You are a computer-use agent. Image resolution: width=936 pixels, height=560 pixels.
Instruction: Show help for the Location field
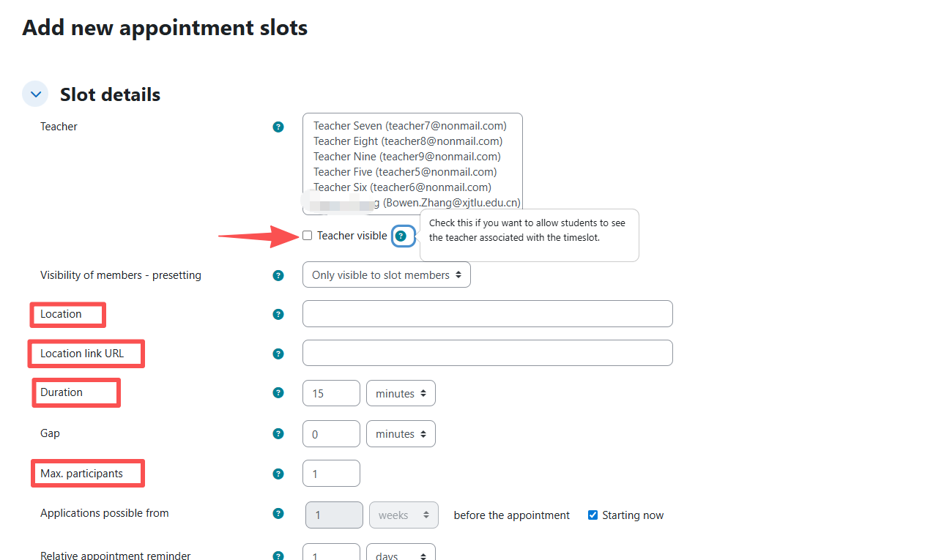(x=278, y=315)
